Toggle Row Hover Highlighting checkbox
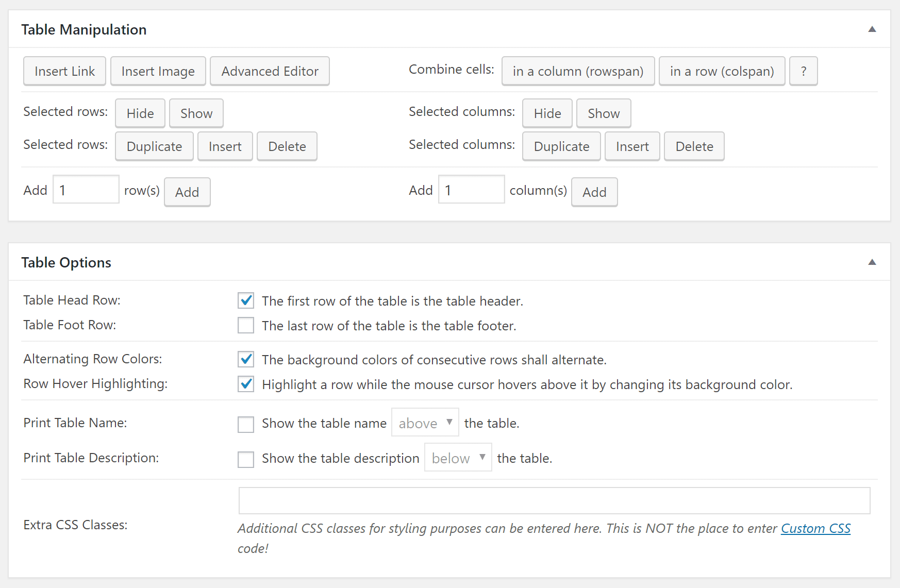The height and width of the screenshot is (588, 900). 246,384
